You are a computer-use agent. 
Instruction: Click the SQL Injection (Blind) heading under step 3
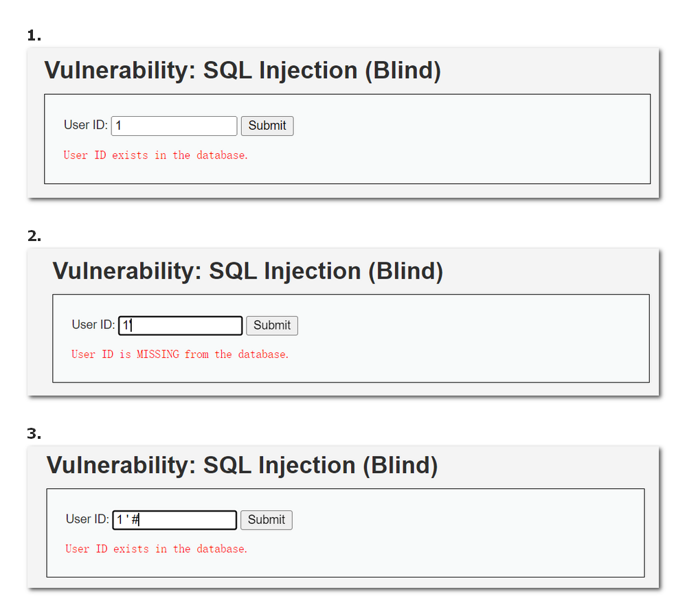coord(243,466)
